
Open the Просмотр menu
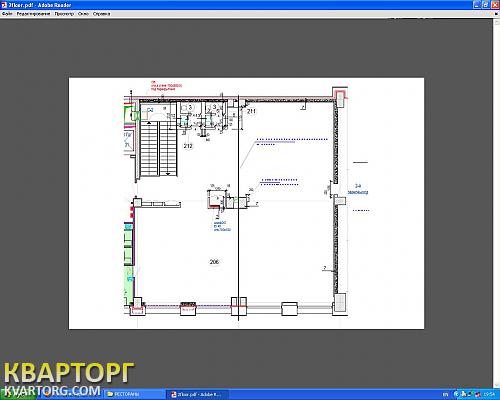coord(64,14)
